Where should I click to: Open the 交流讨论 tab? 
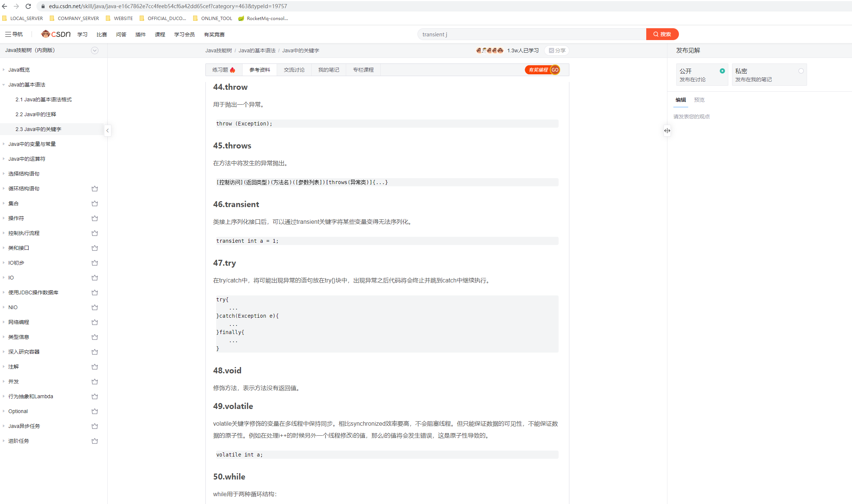pos(293,69)
